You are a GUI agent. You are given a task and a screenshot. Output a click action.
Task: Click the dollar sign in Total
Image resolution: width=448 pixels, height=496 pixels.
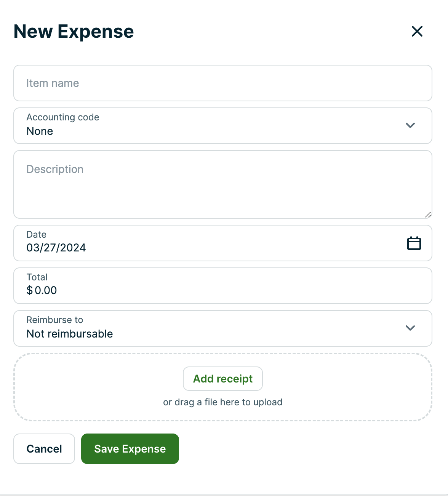click(30, 291)
